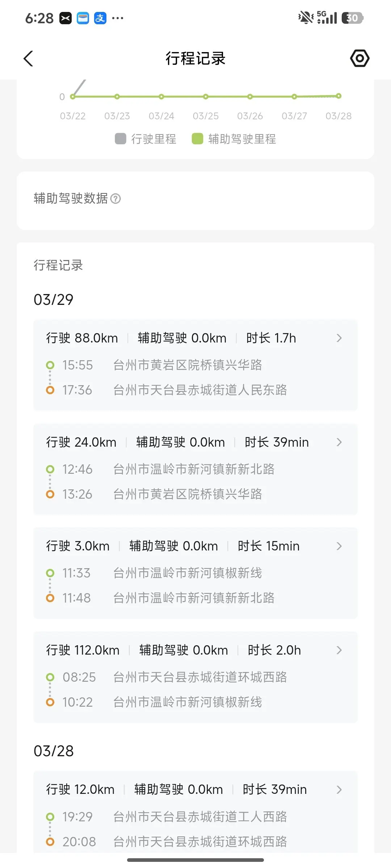Tap the battery indicator icon

coord(352,18)
